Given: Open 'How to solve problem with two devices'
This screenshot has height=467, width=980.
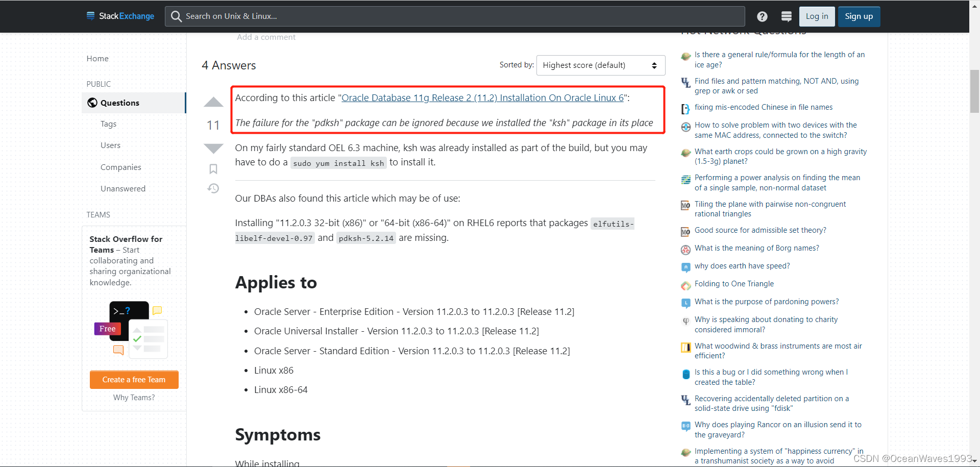Looking at the screenshot, I should pos(775,130).
